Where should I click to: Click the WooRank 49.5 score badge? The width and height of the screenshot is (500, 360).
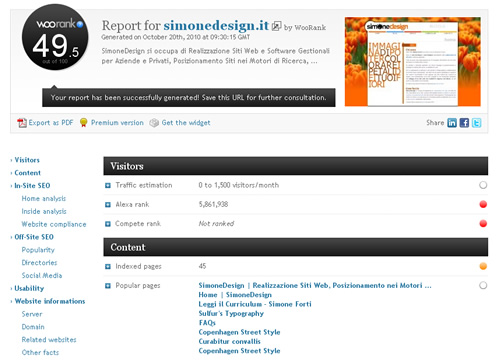pyautogui.click(x=55, y=37)
